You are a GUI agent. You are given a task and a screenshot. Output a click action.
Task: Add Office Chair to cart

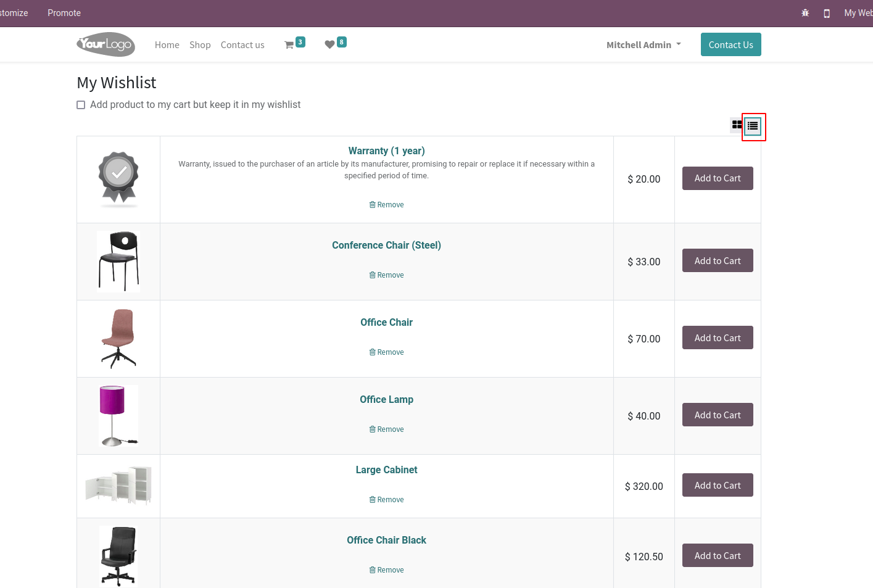718,337
